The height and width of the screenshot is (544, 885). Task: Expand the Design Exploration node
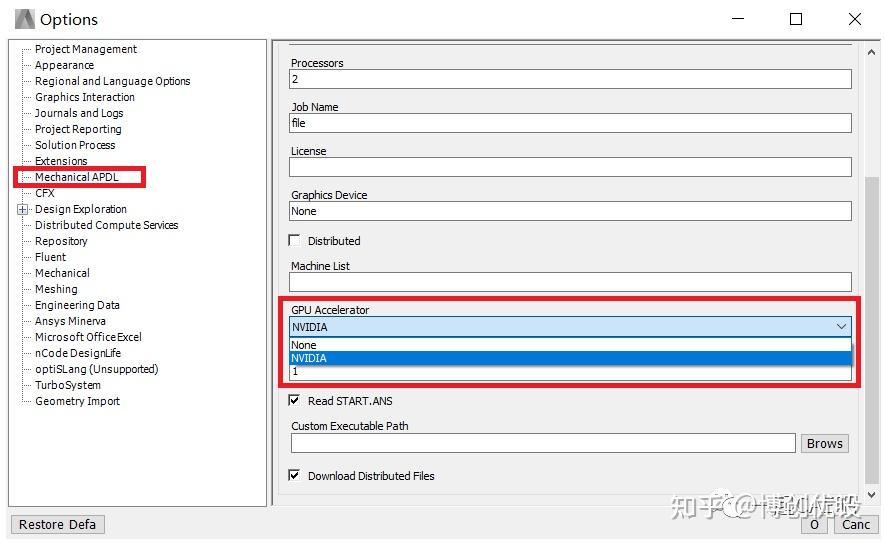pyautogui.click(x=23, y=209)
